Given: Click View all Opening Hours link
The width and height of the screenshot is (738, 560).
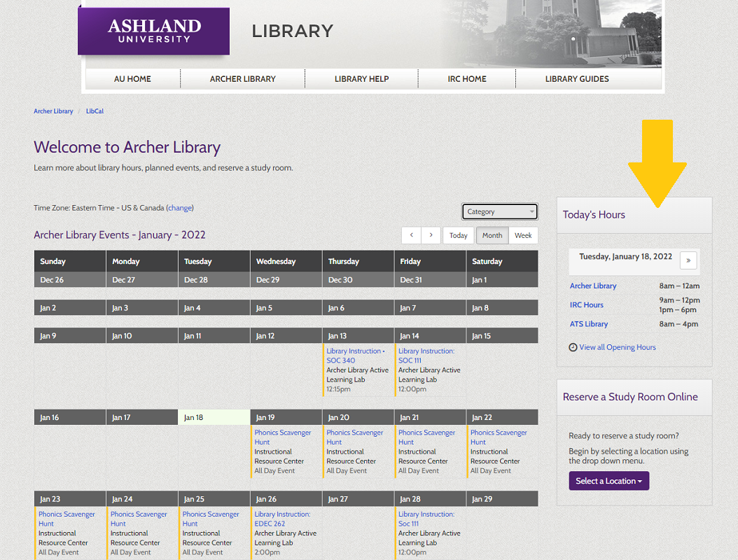Looking at the screenshot, I should (x=617, y=347).
